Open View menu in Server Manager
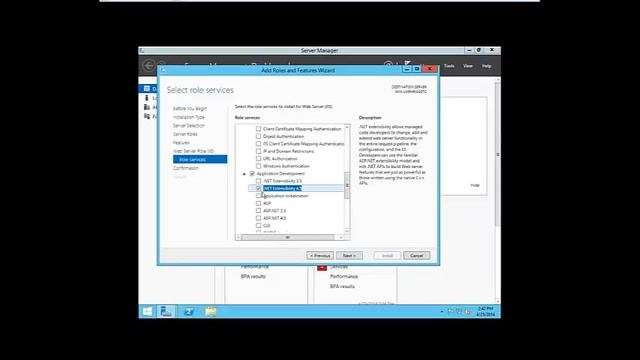Viewport: 640px width, 360px height. 468,66
